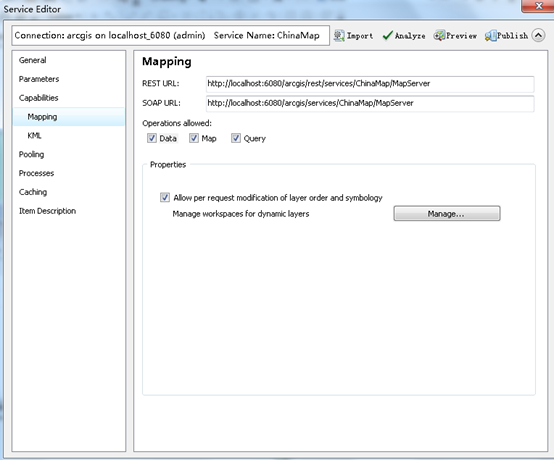The image size is (554, 460).
Task: Click the 'Operations allowed:' label
Action: coord(177,123)
